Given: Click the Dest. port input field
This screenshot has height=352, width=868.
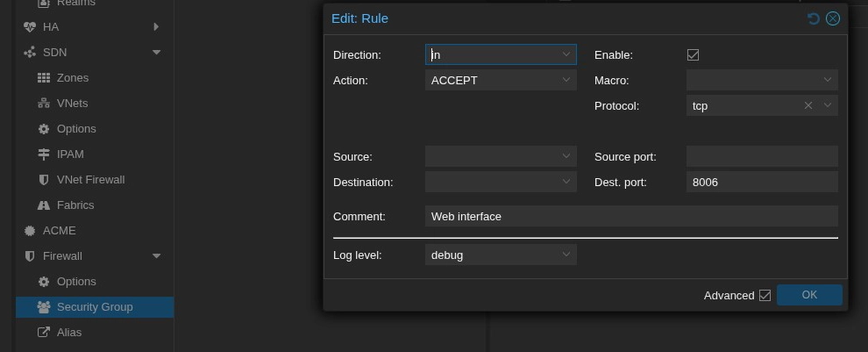Looking at the screenshot, I should (761, 182).
